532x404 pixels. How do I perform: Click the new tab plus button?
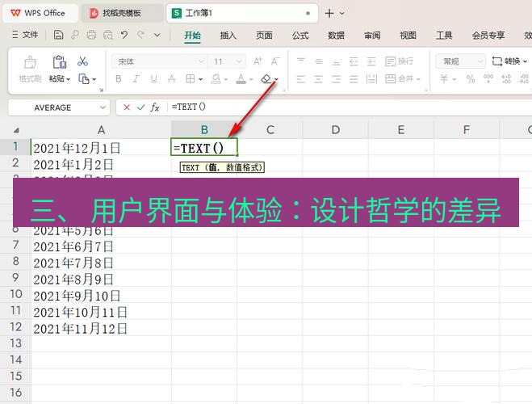click(x=329, y=13)
